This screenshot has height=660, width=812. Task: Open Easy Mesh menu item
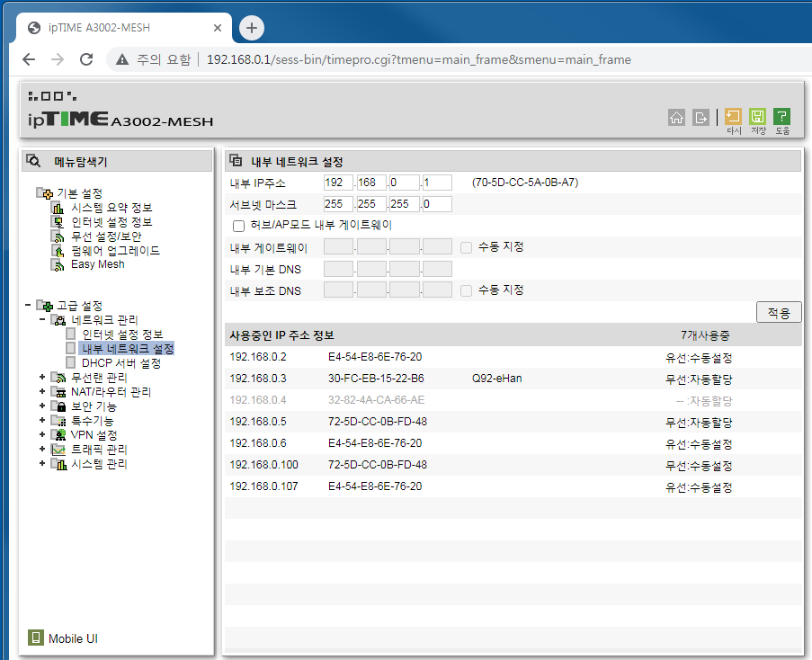[x=97, y=264]
